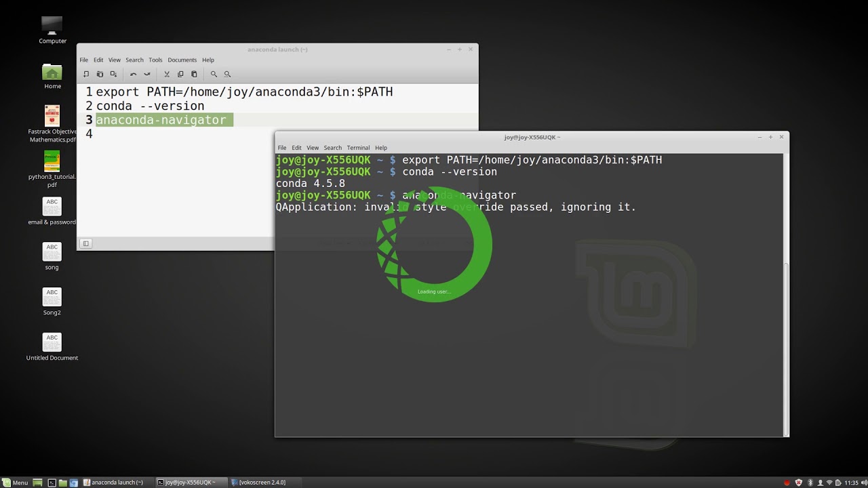Select the Untitled Document desktop file
This screenshot has height=488, width=868.
coord(52,347)
